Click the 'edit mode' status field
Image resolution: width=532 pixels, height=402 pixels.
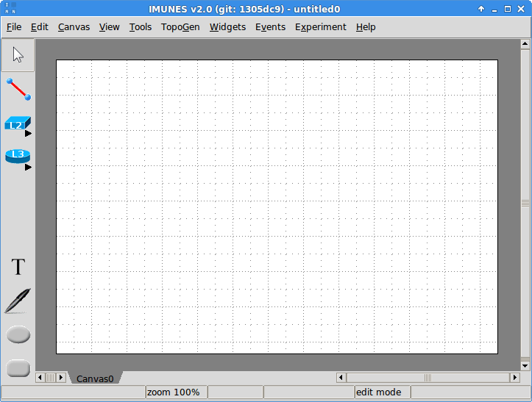coord(383,392)
